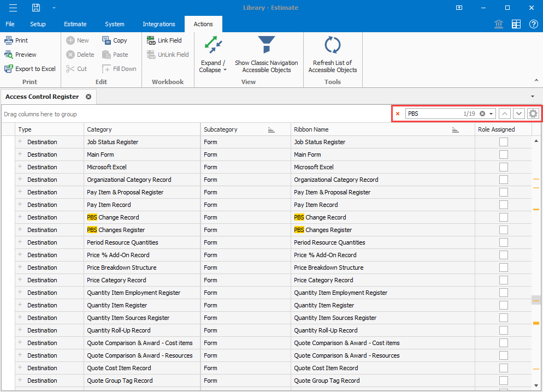Viewport: 543px width, 392px height.
Task: Toggle Role Assigned checkbox for Main Form
Action: point(504,155)
